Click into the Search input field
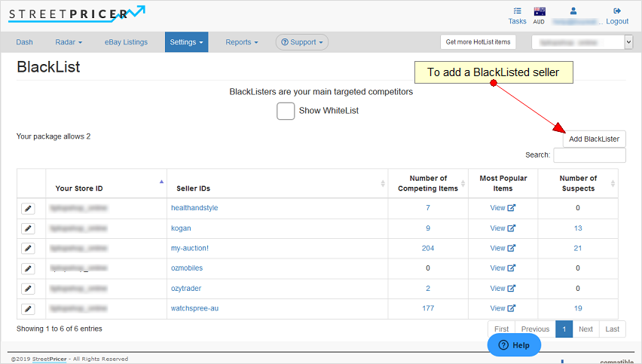642x364 pixels. click(589, 155)
